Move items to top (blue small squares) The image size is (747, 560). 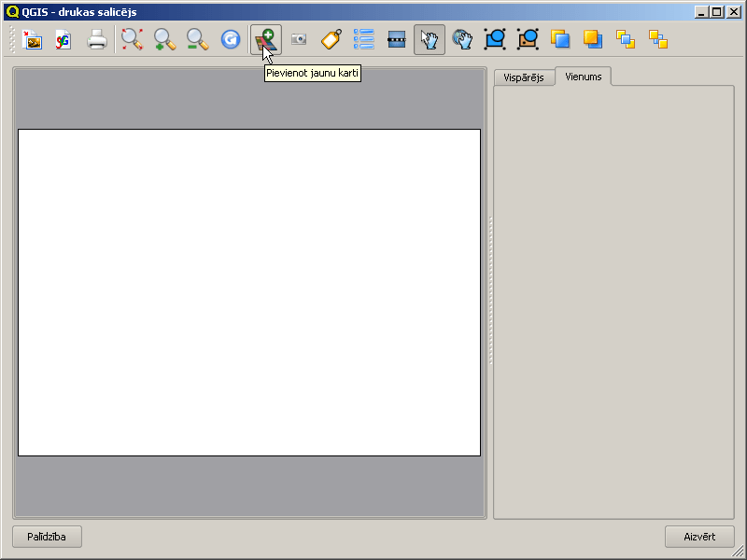click(626, 39)
